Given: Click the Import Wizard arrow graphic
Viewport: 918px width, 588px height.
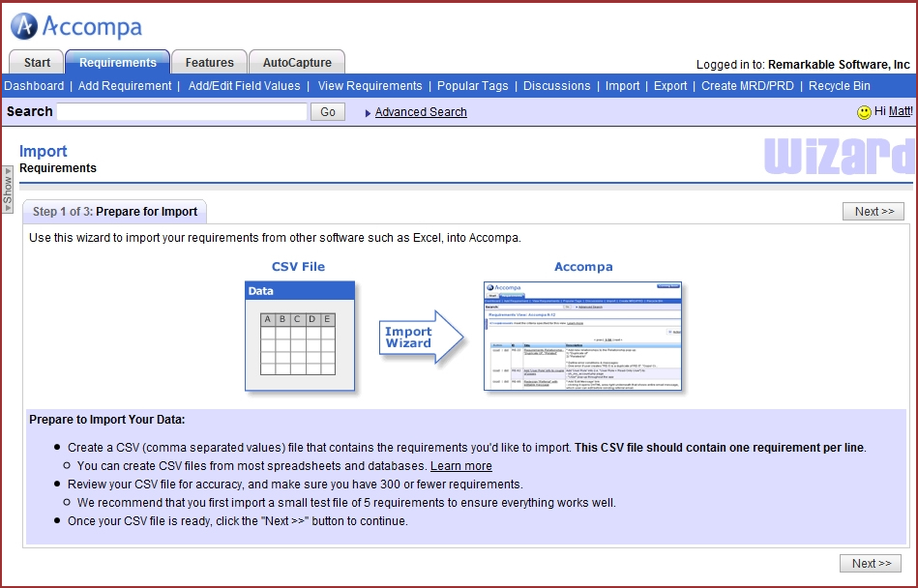Looking at the screenshot, I should tap(422, 337).
